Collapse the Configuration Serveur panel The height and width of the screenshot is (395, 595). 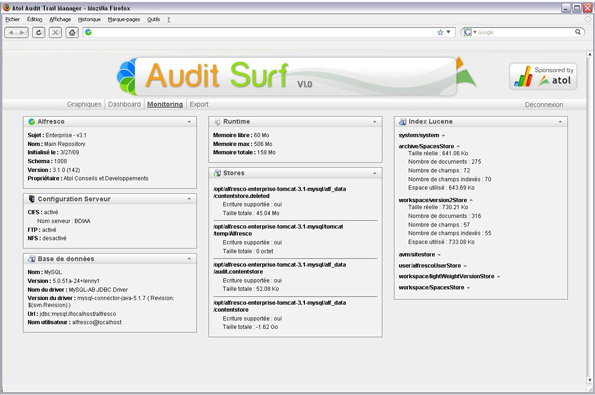point(189,199)
